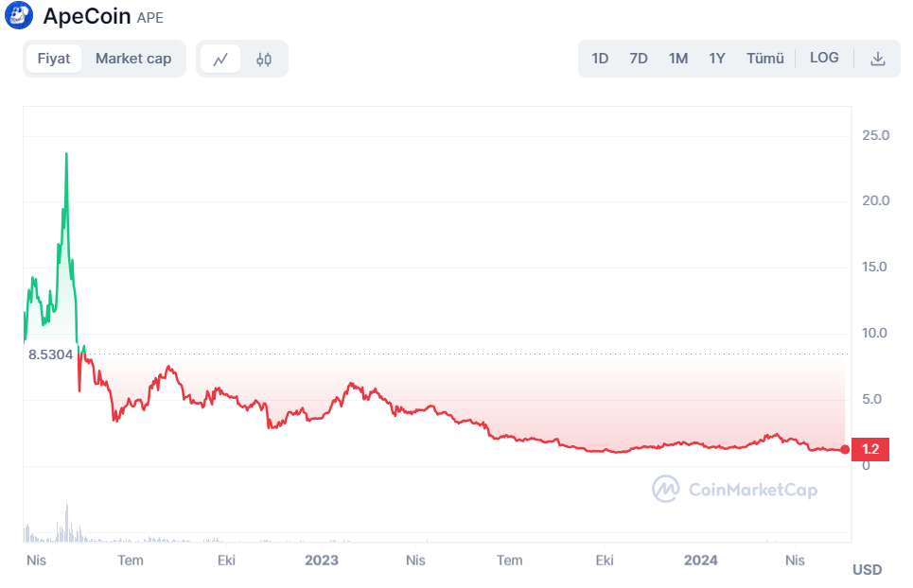Click the 1.2 current price label
The image size is (913, 588).
tap(870, 449)
